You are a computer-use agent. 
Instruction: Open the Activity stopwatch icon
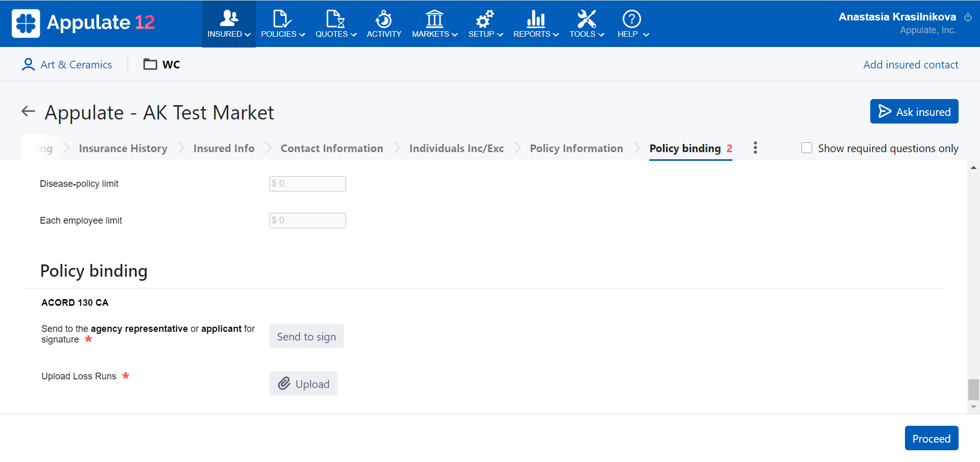(x=383, y=19)
